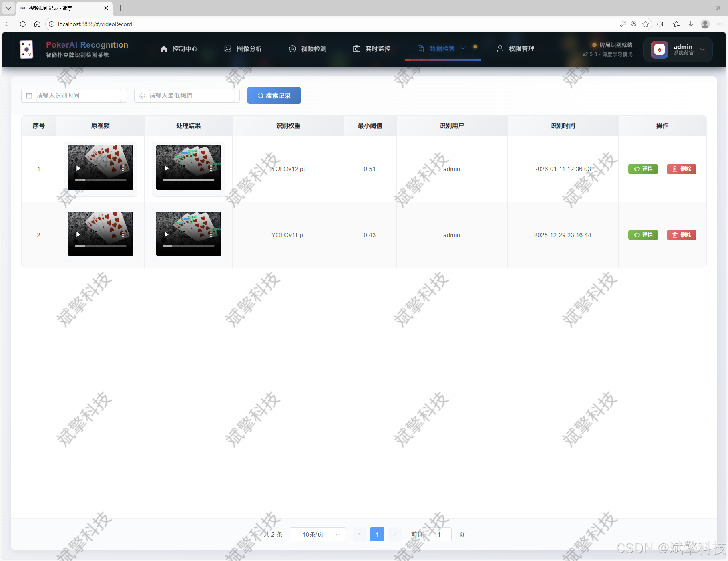Open more options on row 1 original video
Image resolution: width=728 pixels, height=561 pixels.
(123, 168)
